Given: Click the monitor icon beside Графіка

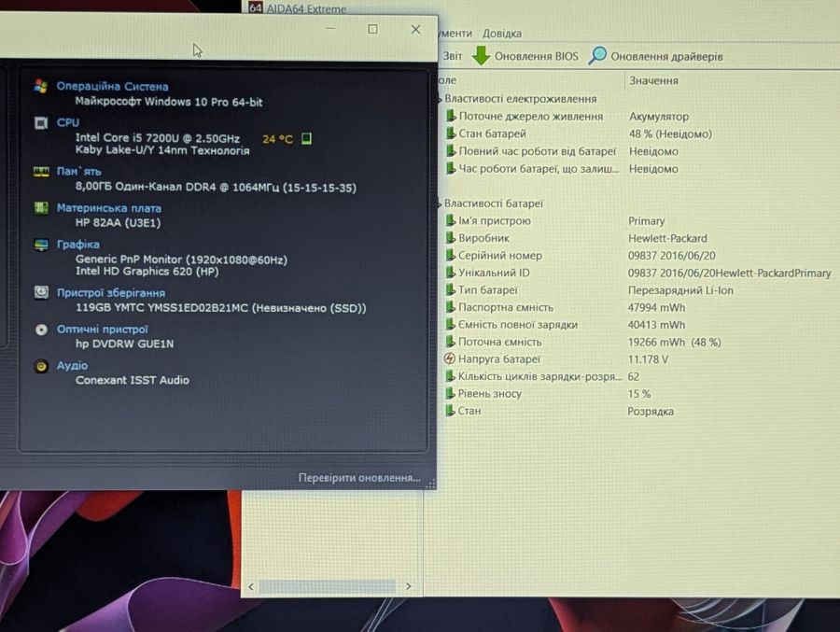Looking at the screenshot, I should pyautogui.click(x=41, y=245).
